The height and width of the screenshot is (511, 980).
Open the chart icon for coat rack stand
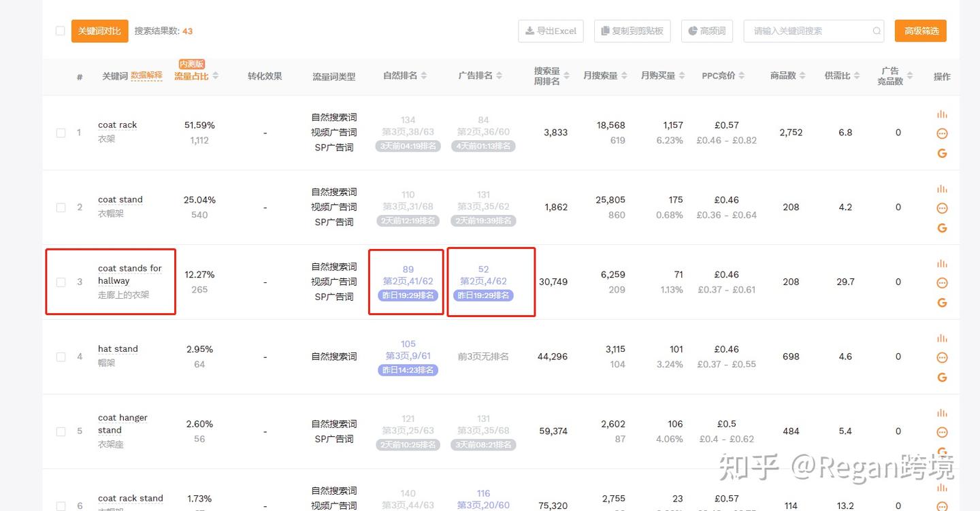point(942,488)
